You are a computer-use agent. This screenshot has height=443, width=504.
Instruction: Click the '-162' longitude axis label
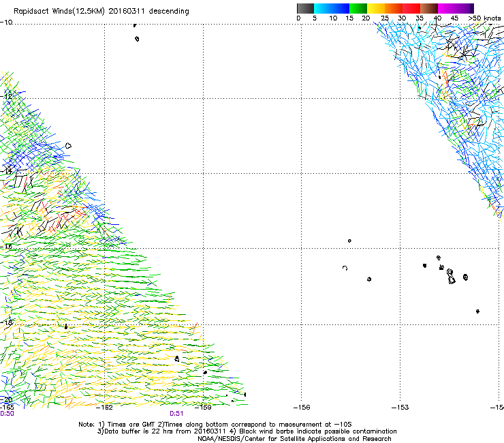[104, 408]
